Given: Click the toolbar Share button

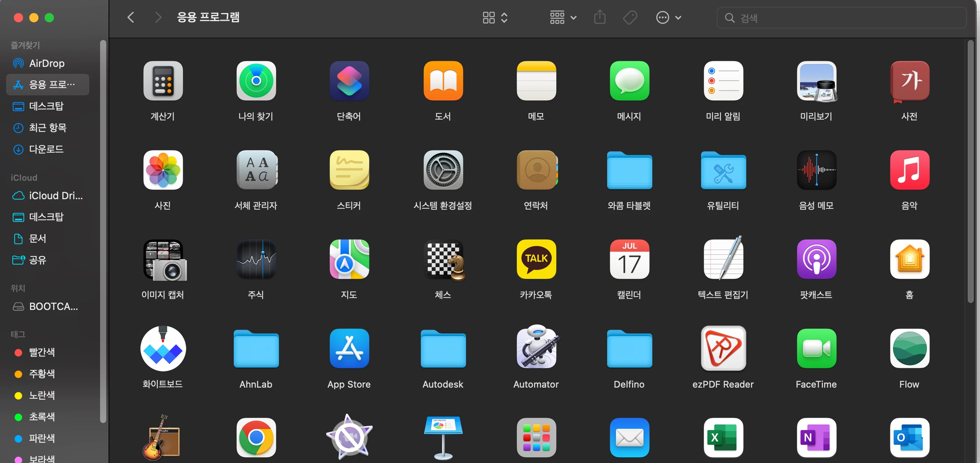Looking at the screenshot, I should pos(600,18).
